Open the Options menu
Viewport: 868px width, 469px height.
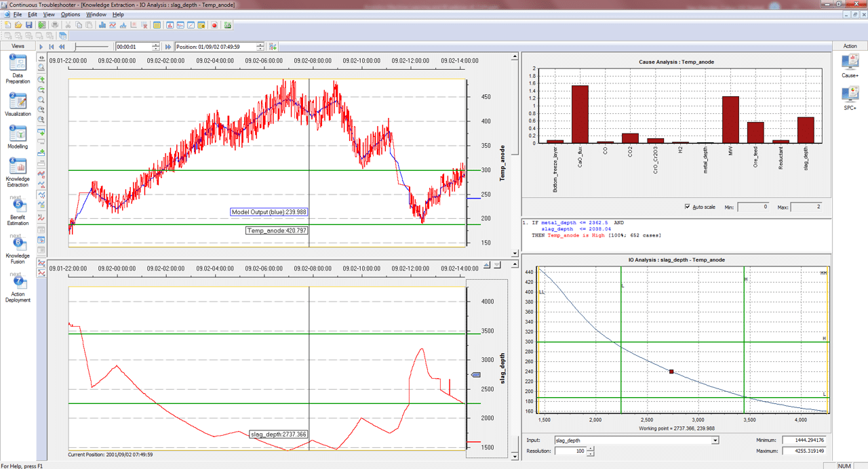tap(70, 14)
